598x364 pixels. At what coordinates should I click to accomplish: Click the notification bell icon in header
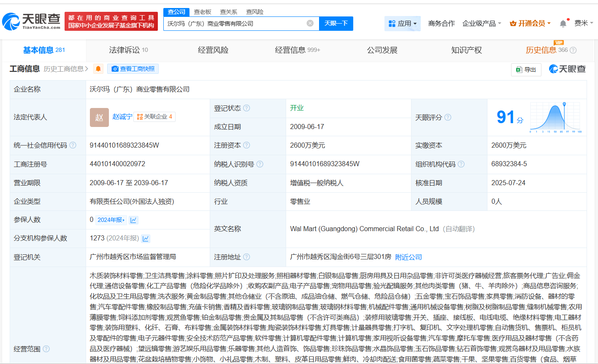[563, 24]
